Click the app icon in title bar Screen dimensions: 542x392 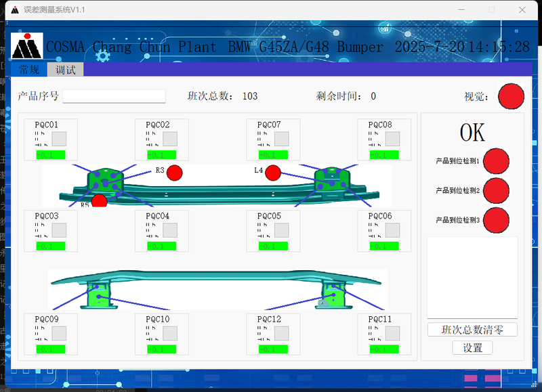(15, 10)
